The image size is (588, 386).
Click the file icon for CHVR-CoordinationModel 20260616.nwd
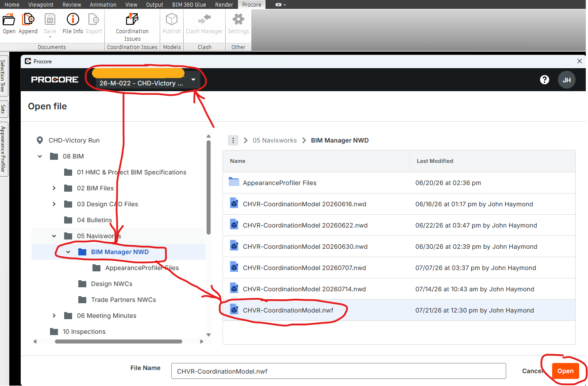tap(234, 204)
